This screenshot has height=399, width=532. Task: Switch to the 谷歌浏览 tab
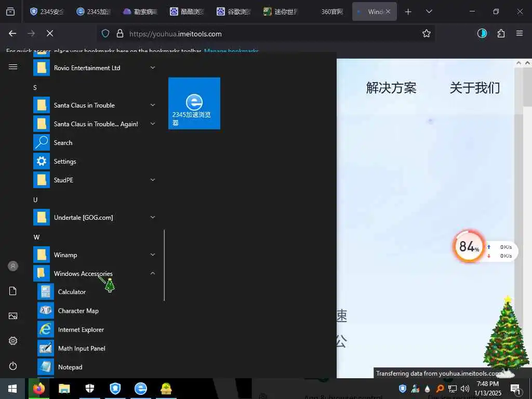click(234, 11)
